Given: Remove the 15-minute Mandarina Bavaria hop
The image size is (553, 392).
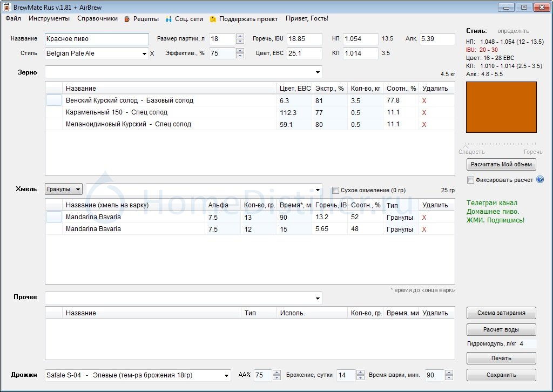Looking at the screenshot, I should pos(424,229).
